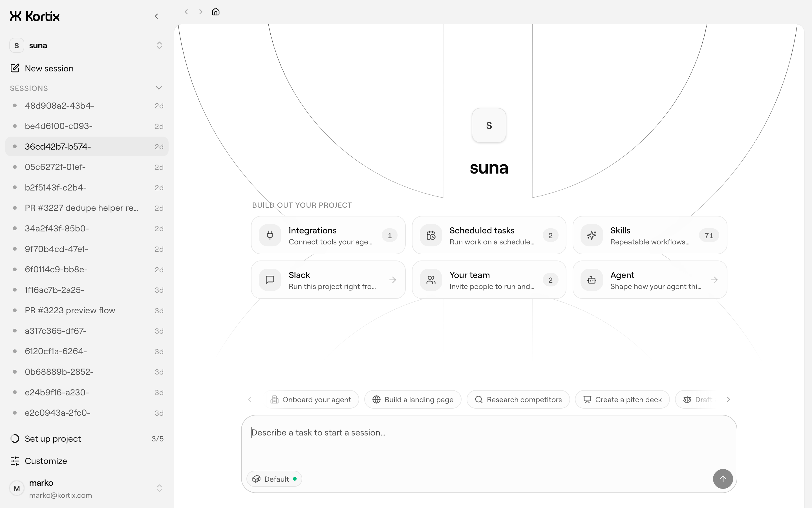Collapse the SESSIONS section
This screenshot has height=508, width=812.
[x=159, y=88]
